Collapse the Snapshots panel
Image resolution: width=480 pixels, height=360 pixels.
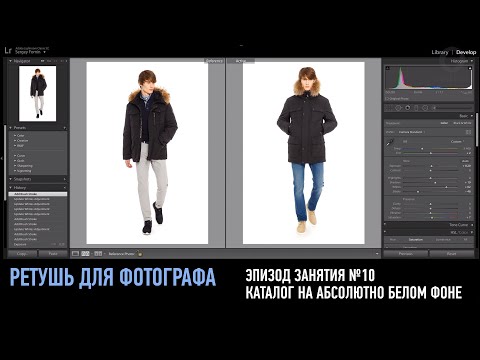tap(11, 179)
